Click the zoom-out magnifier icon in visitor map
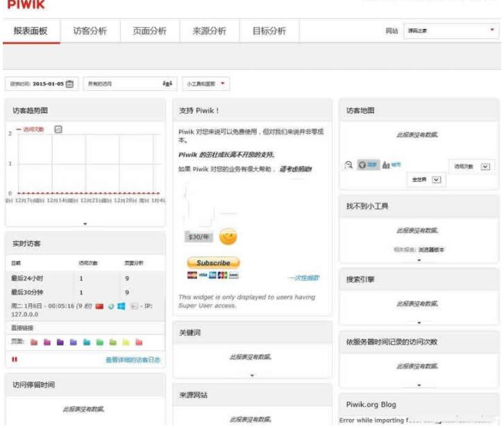The image size is (504, 428). [348, 165]
